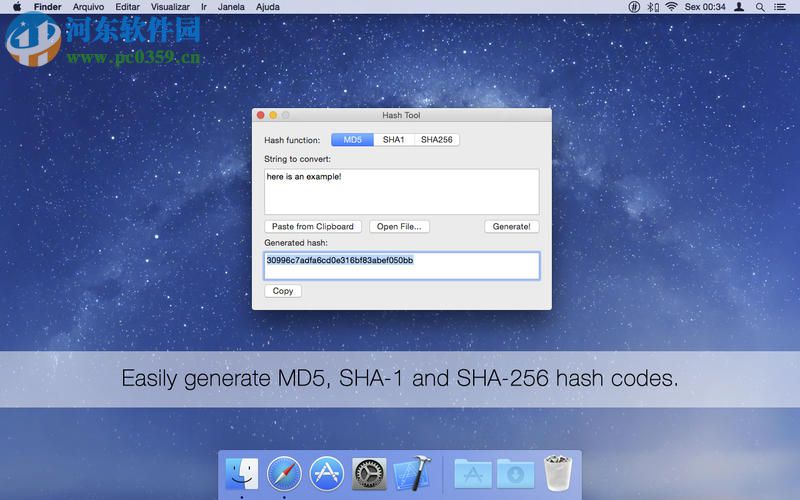Viewport: 800px width, 500px height.
Task: Launch Xcode from the Dock
Action: pyautogui.click(x=412, y=473)
